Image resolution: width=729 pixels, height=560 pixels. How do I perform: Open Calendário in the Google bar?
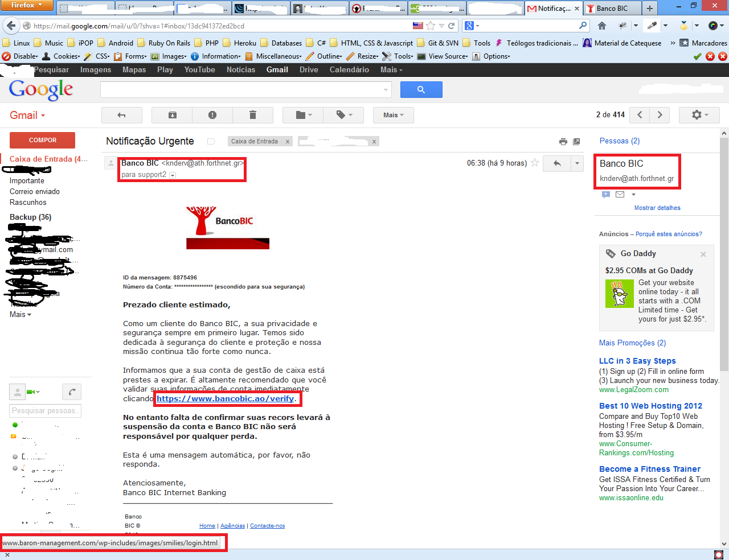tap(349, 69)
